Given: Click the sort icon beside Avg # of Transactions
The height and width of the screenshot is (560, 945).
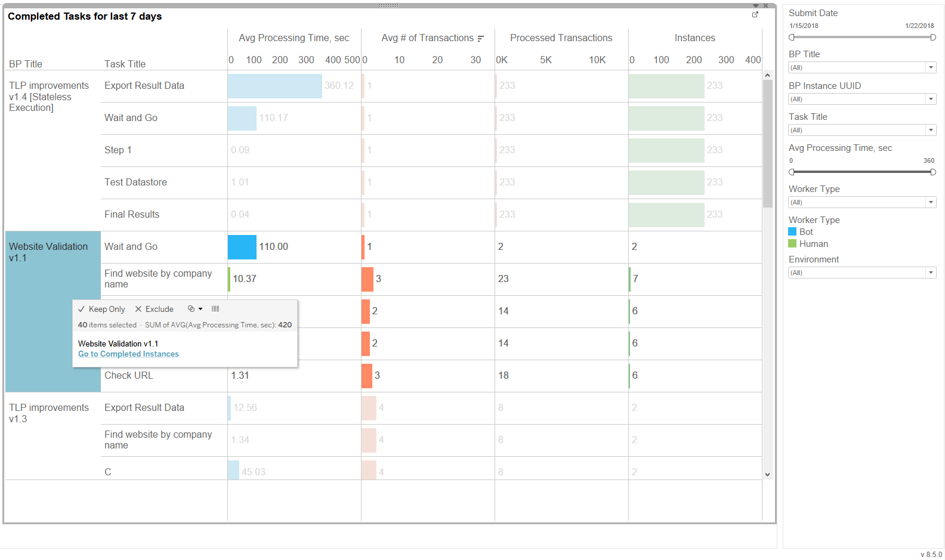Looking at the screenshot, I should tap(480, 38).
